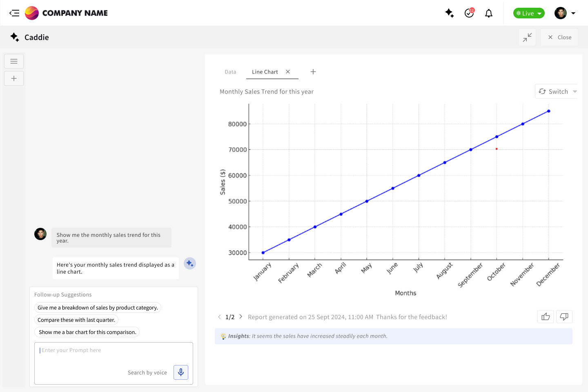588x392 pixels.
Task: Choose 'Compare these with last quarter' suggestion
Action: (76, 320)
